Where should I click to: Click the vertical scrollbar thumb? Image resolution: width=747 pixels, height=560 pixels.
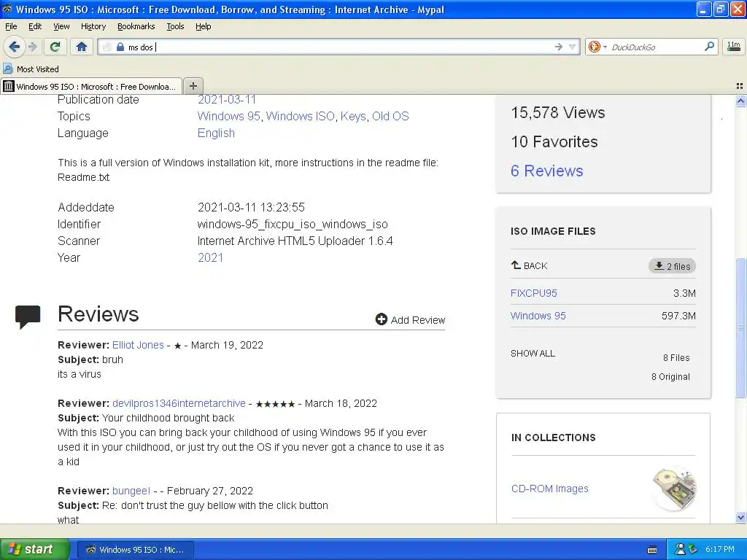pyautogui.click(x=740, y=327)
